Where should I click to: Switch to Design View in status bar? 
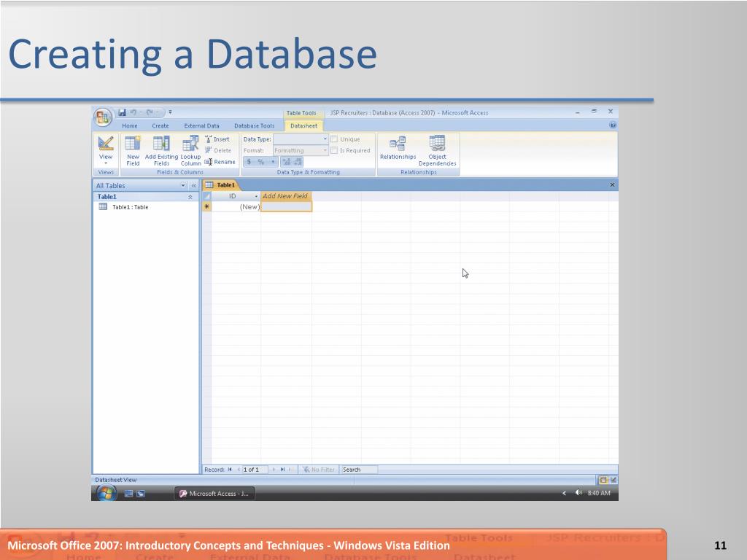pyautogui.click(x=613, y=480)
